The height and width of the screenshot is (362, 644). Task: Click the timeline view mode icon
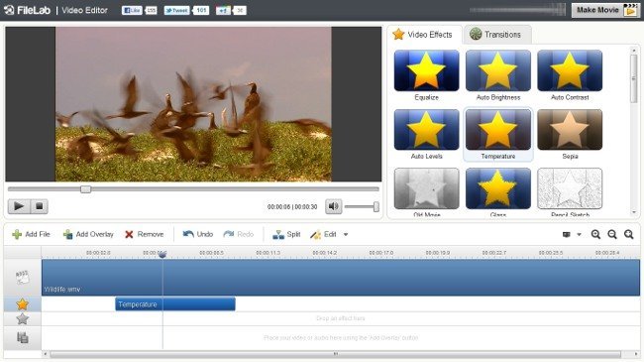[x=567, y=234]
